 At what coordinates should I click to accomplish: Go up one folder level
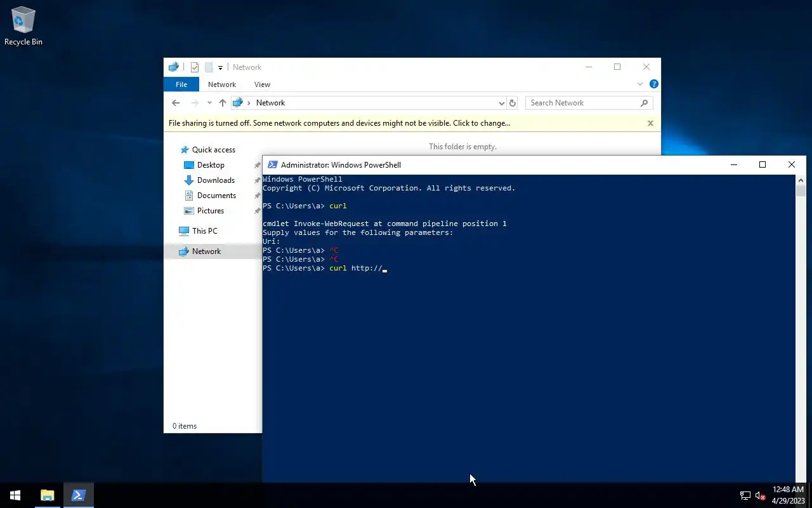pos(223,103)
